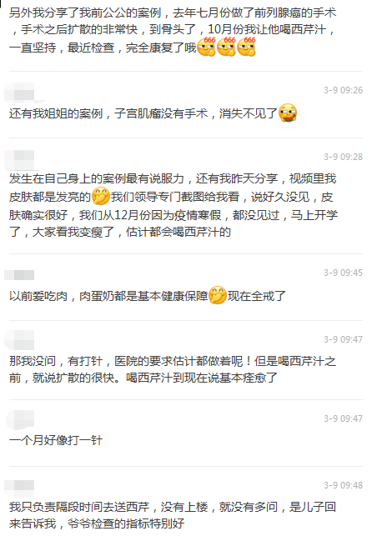Click blurred avatar beside first 3-9 09:47 message
Viewport: 392px width, 541px height.
[21, 340]
